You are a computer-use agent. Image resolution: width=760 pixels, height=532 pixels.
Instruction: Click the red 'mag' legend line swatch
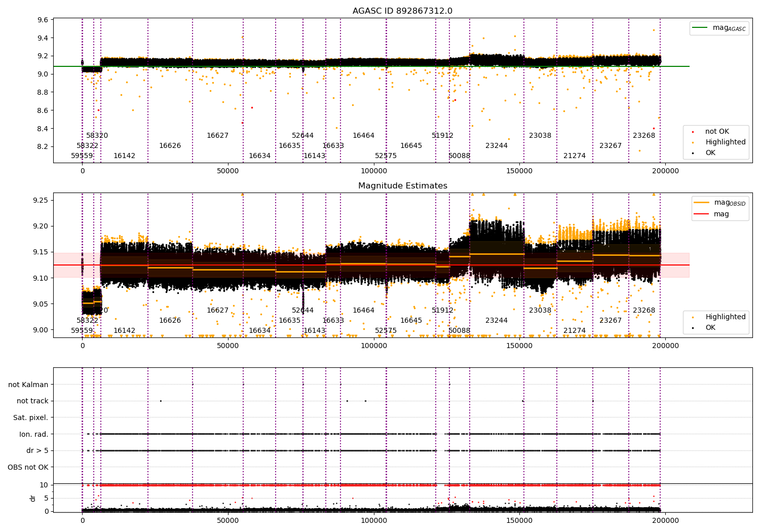coord(702,214)
